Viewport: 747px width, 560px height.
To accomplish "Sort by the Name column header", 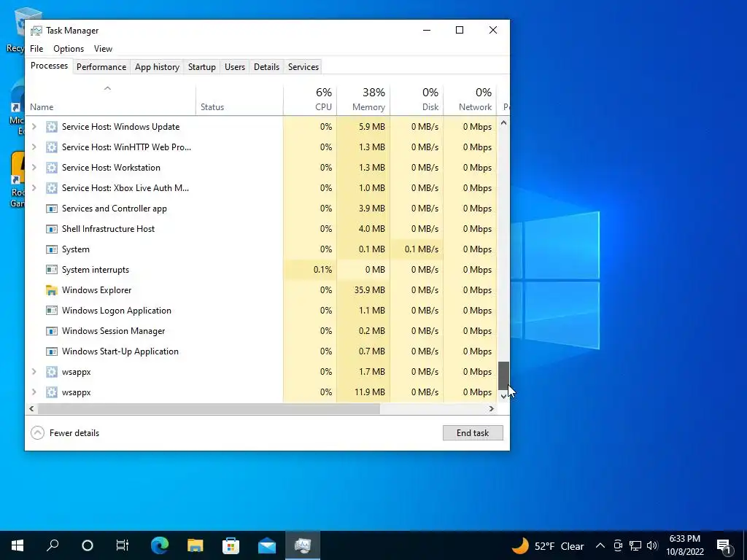I will [110, 100].
